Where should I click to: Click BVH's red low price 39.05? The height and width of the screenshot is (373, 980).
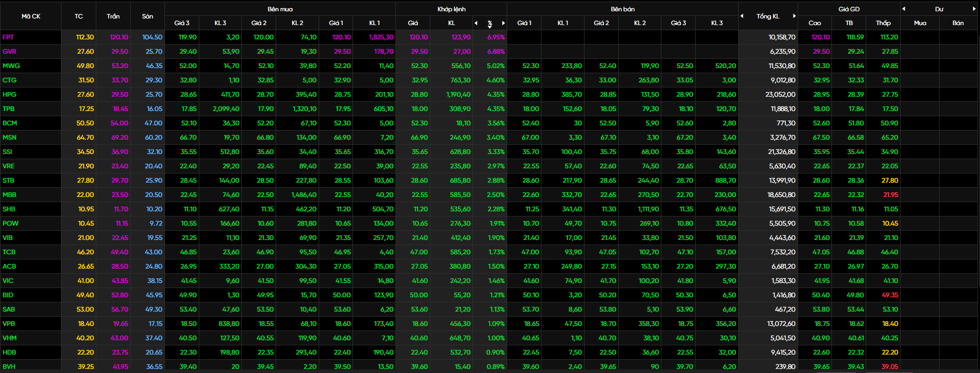[x=890, y=367]
